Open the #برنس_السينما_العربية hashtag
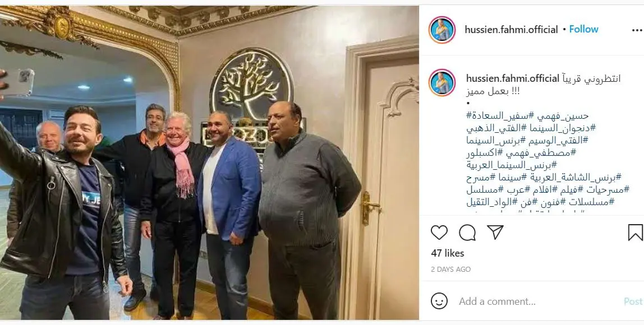The width and height of the screenshot is (644, 325). pos(512,165)
